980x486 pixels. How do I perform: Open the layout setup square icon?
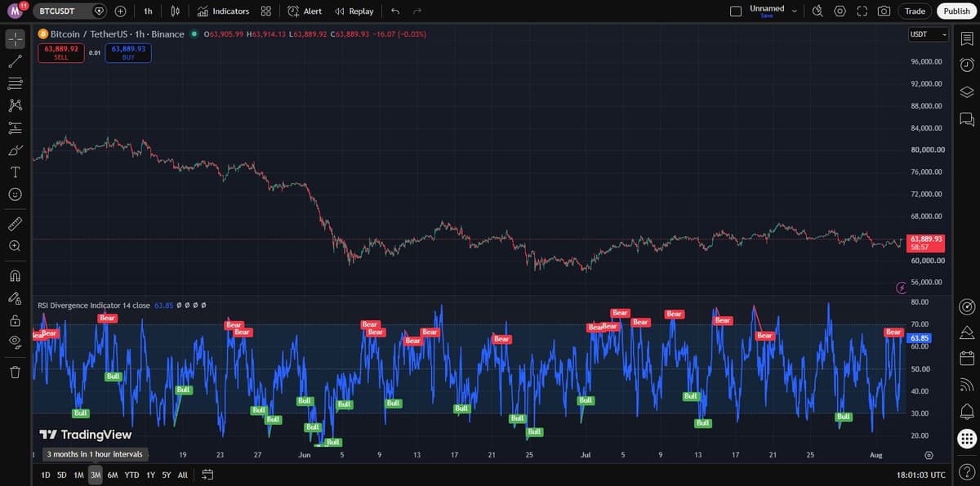tap(736, 11)
